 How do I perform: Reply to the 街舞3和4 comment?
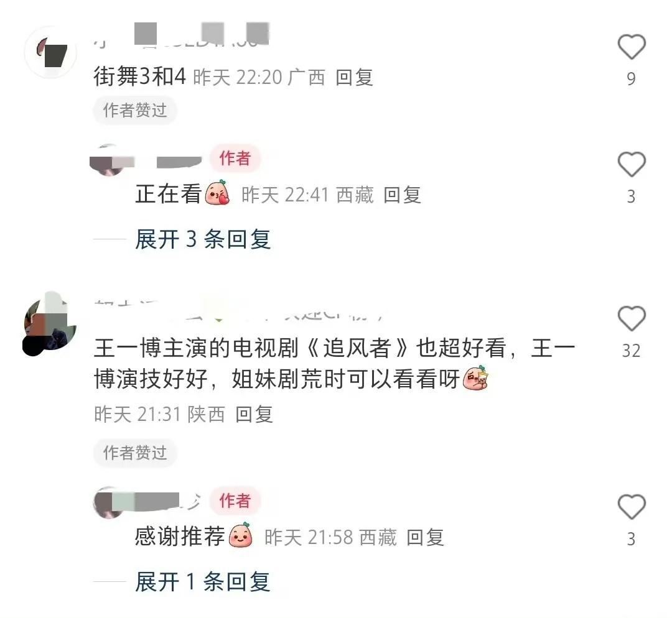coord(354,78)
